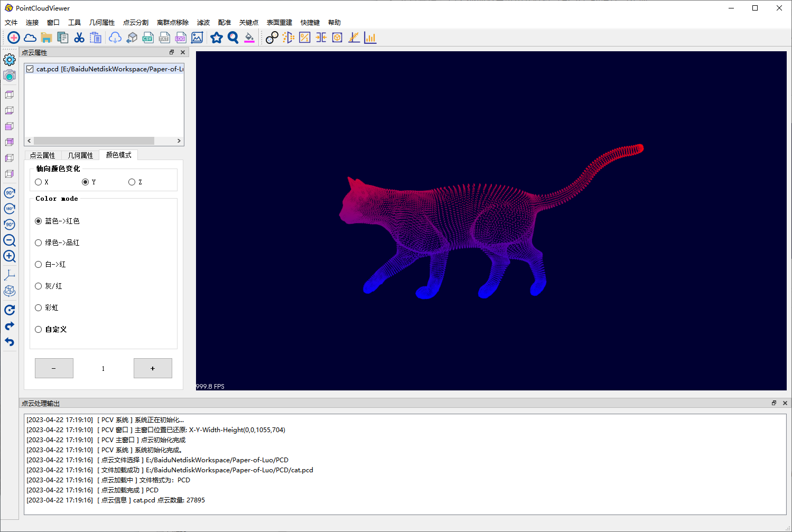Image resolution: width=792 pixels, height=532 pixels.
Task: Open file with the folder icon
Action: [46, 38]
